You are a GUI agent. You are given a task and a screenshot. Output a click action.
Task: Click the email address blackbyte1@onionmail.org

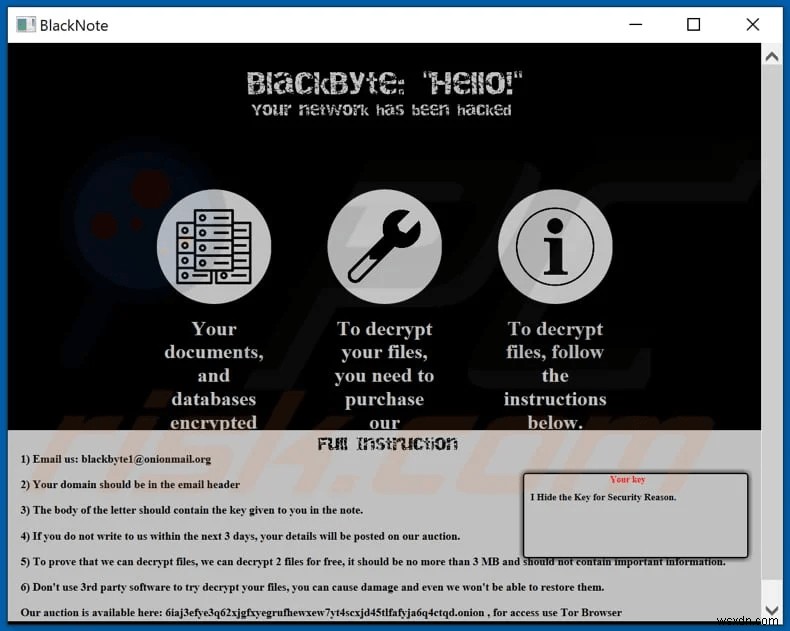[146, 459]
